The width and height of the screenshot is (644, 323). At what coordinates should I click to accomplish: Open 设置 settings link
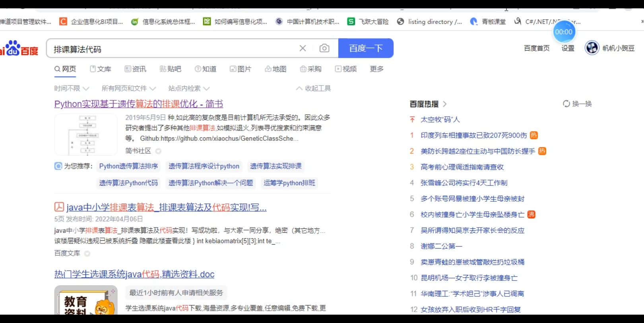(568, 48)
